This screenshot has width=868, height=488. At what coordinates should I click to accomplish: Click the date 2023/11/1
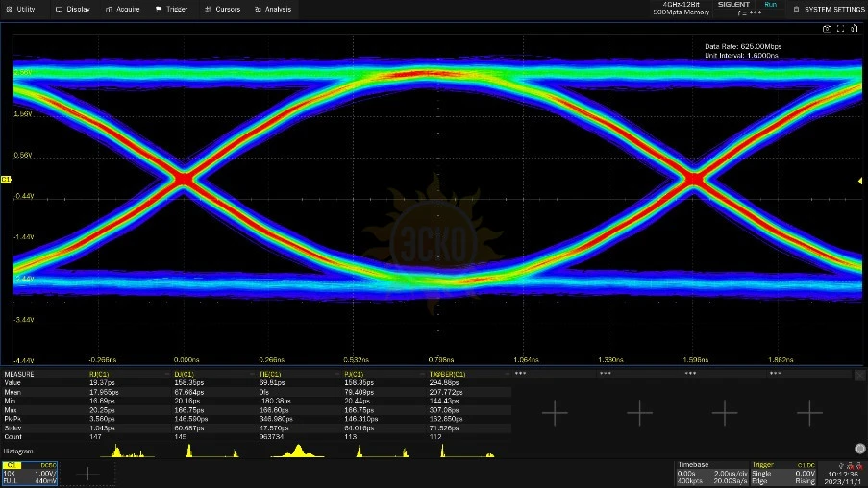tap(845, 482)
